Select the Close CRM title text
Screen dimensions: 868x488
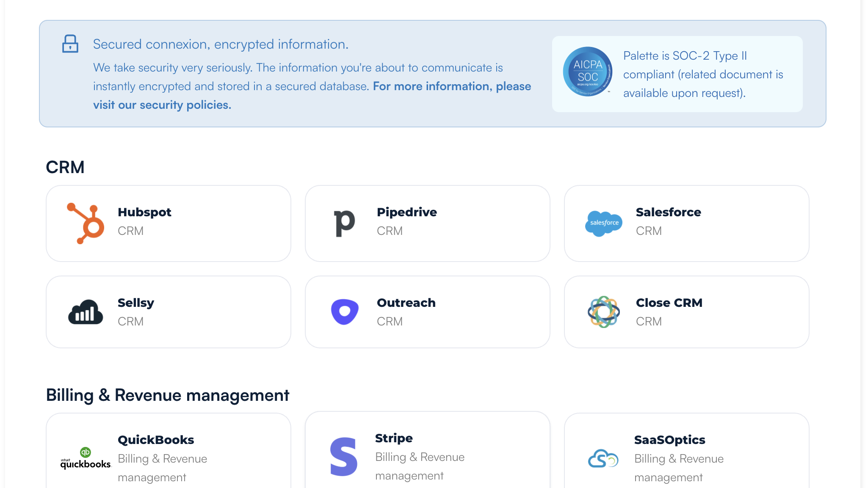tap(669, 303)
